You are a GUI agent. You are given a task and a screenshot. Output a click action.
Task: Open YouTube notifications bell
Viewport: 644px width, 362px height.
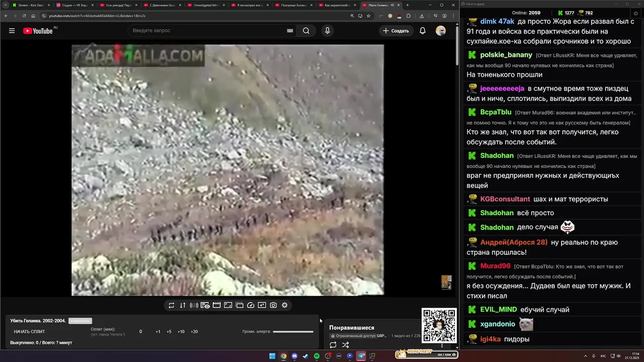click(x=423, y=31)
